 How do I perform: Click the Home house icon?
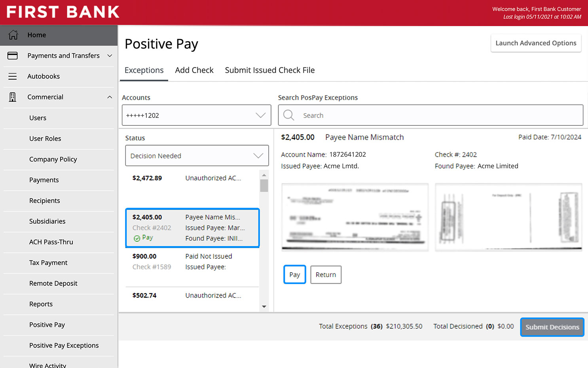[x=13, y=35]
